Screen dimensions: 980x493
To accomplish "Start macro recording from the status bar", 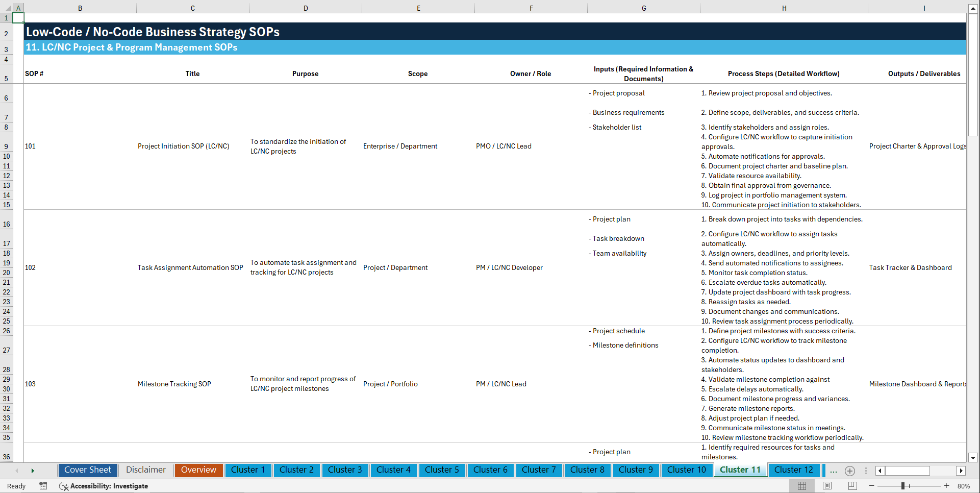I will (x=43, y=486).
